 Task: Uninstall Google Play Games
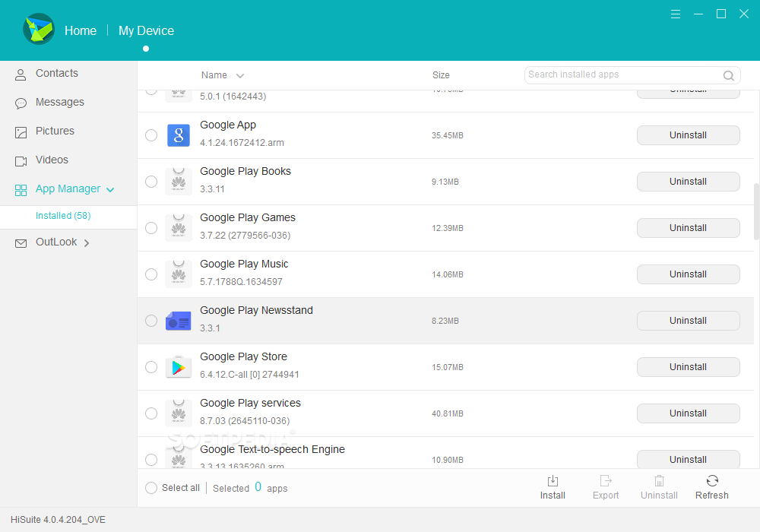[x=689, y=228]
